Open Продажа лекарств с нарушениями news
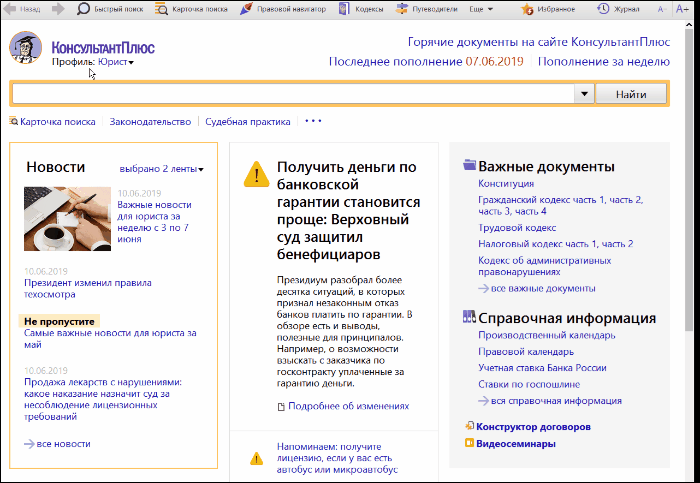This screenshot has width=700, height=483. (103, 399)
